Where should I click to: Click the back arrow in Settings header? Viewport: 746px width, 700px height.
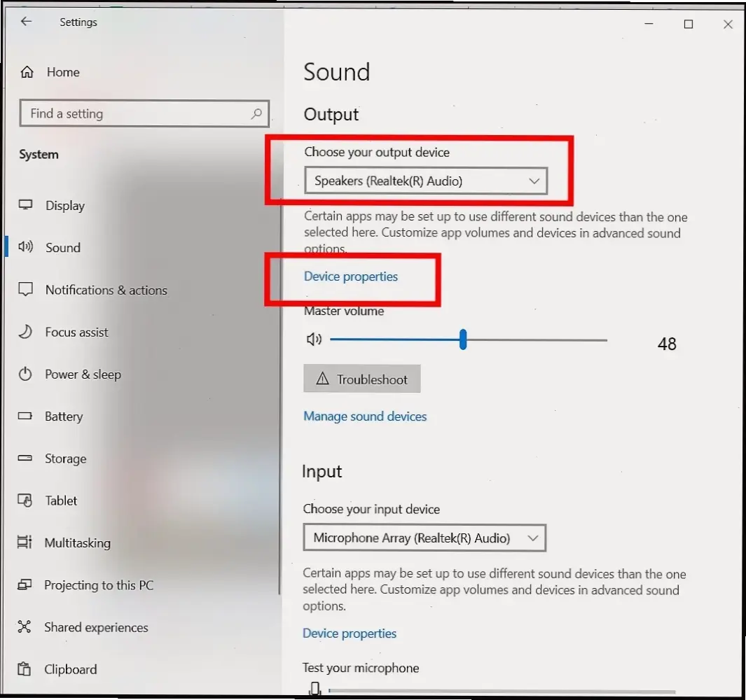click(x=26, y=22)
